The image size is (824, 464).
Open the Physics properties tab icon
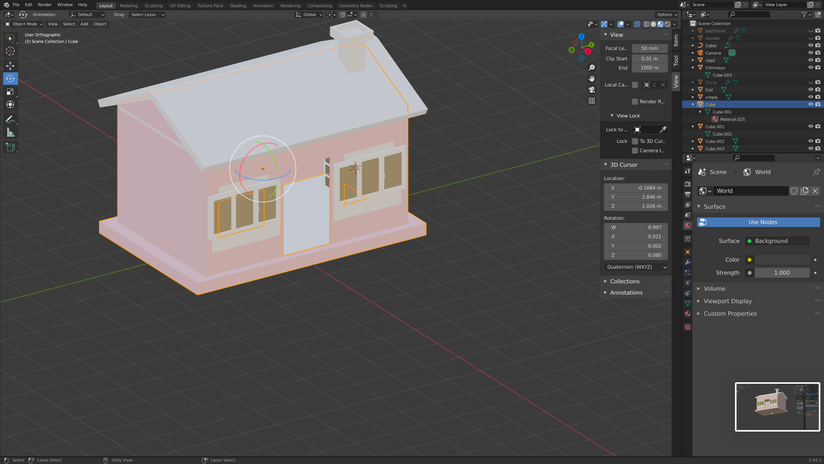pyautogui.click(x=687, y=283)
